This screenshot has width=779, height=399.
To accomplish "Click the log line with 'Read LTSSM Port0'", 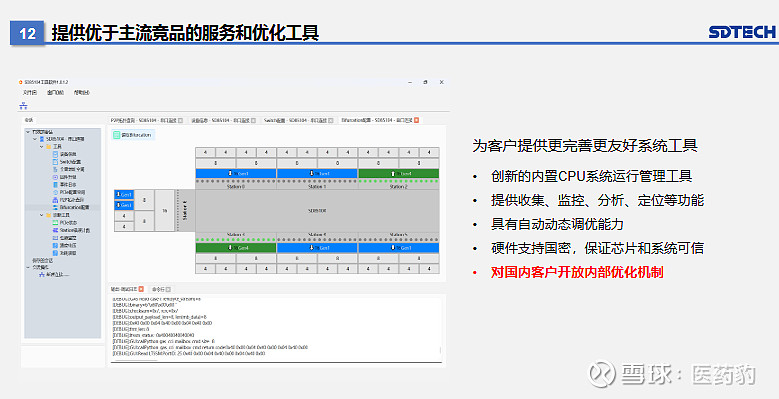I will 189,354.
